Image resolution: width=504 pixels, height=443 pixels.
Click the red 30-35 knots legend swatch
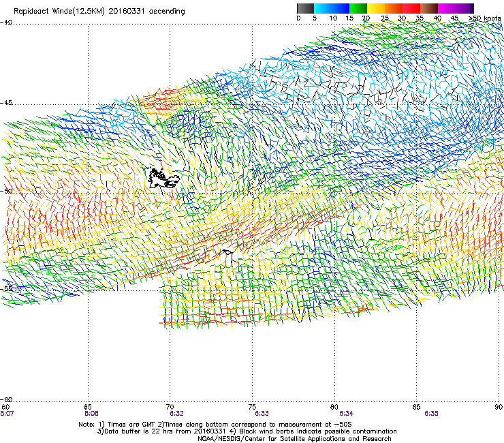point(411,8)
